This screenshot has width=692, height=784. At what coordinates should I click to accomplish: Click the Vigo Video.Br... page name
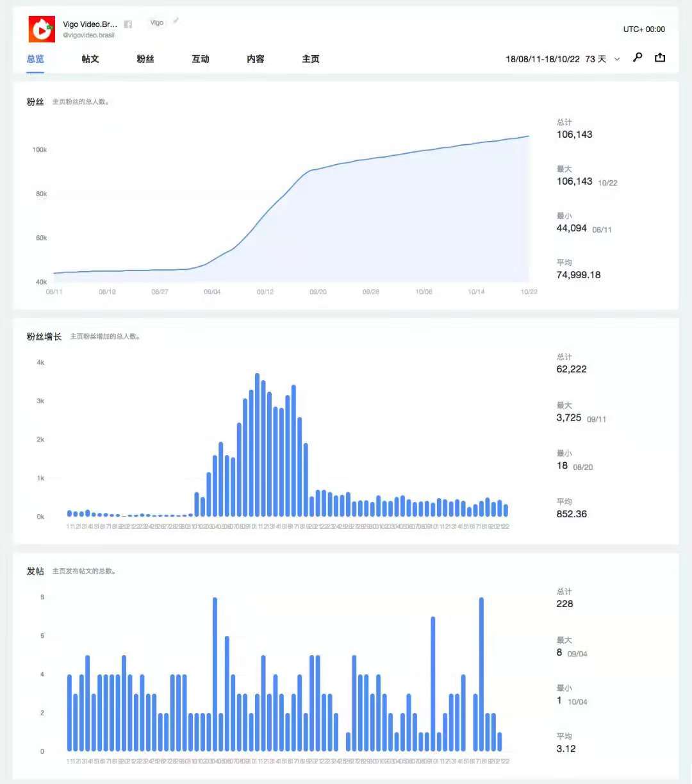pyautogui.click(x=90, y=24)
